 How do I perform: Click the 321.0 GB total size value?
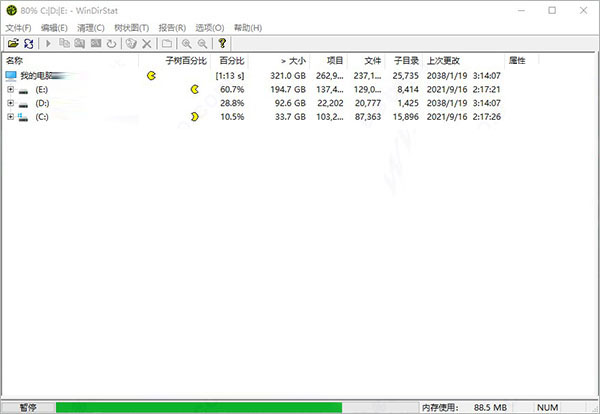point(288,76)
